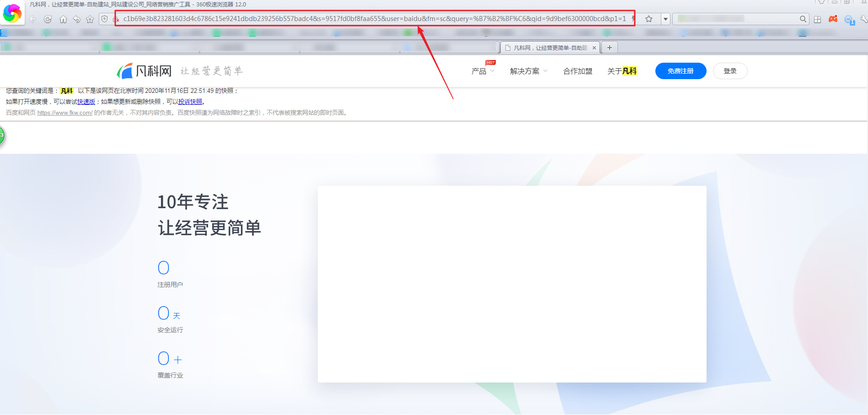
Task: Open a new tab with plus button
Action: [x=609, y=48]
